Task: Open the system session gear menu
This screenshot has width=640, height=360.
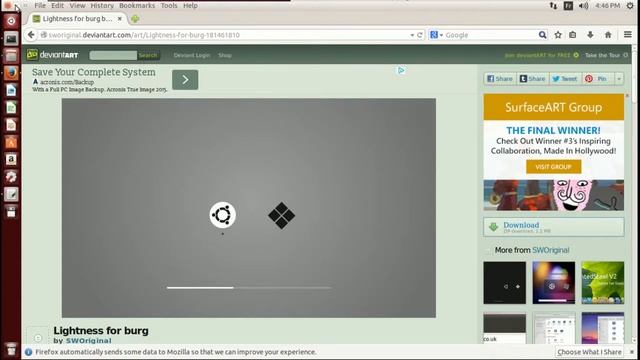Action: pyautogui.click(x=630, y=6)
